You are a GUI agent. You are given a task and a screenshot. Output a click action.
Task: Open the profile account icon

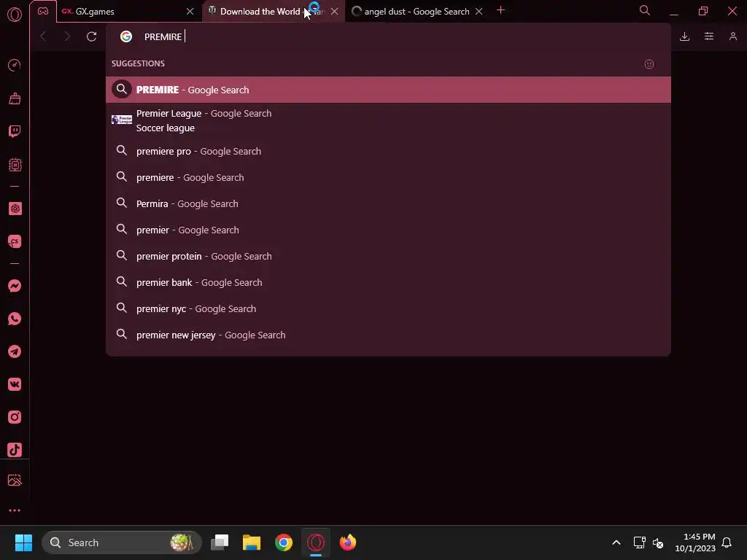tap(733, 36)
